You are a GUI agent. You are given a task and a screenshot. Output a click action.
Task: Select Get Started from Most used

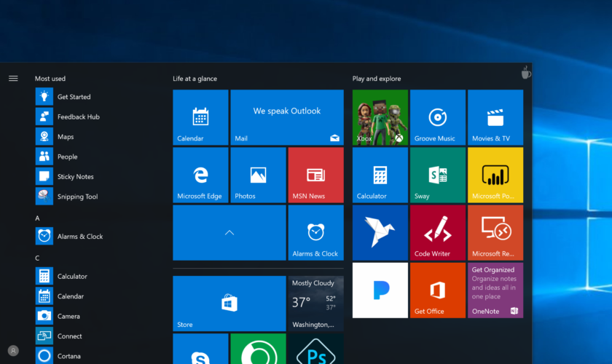tap(74, 97)
